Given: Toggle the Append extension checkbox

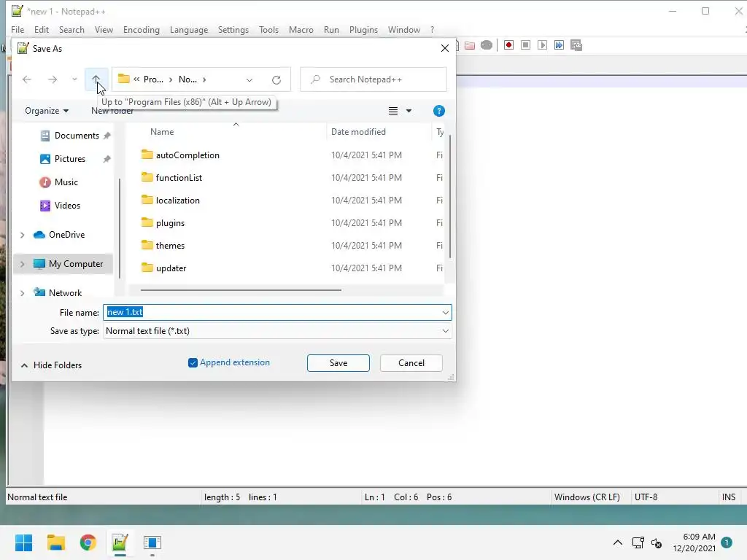Looking at the screenshot, I should (193, 363).
